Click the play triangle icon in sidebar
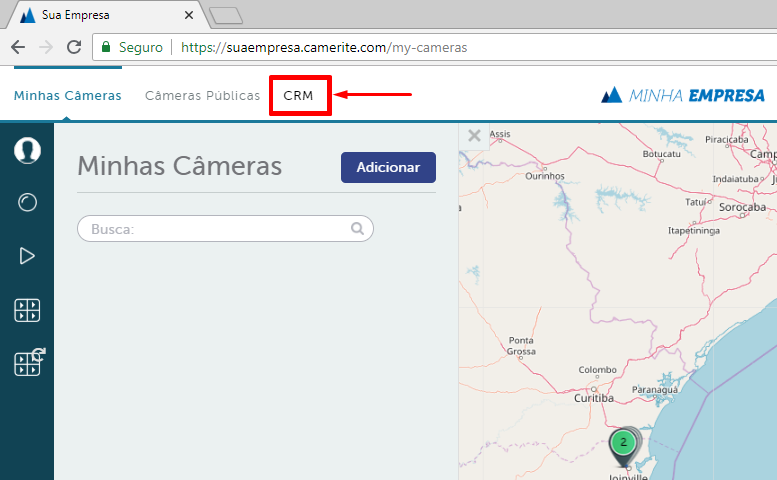777x480 pixels. (x=27, y=257)
